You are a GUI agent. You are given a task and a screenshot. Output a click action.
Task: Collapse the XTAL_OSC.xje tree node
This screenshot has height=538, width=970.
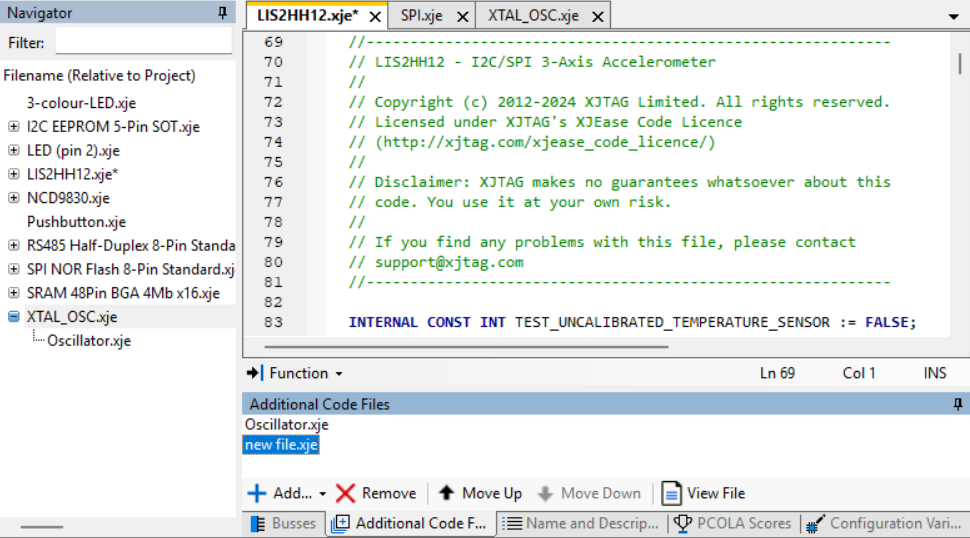click(x=14, y=317)
